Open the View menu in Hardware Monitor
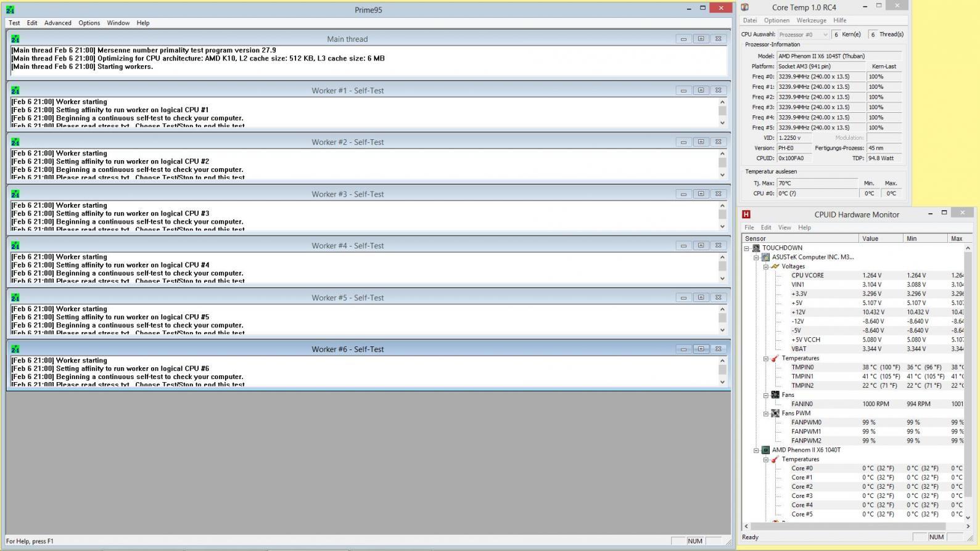Screen dimensions: 980x551 [784, 227]
